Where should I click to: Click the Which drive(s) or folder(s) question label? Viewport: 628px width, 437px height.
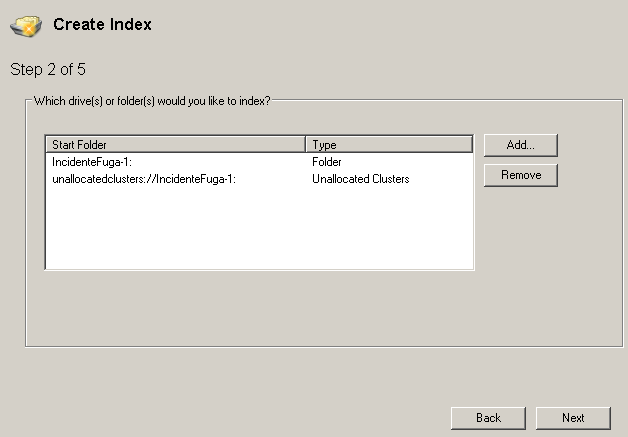click(x=152, y=101)
